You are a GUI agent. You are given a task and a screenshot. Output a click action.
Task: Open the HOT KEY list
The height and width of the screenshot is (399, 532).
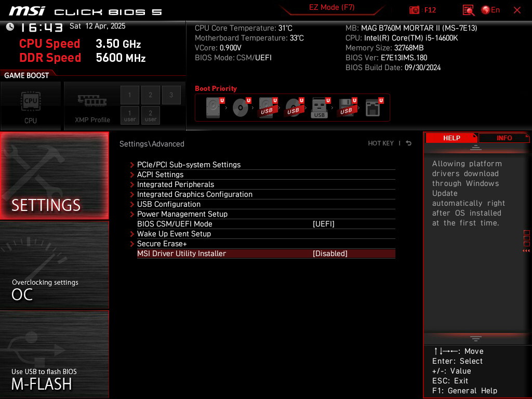point(381,143)
